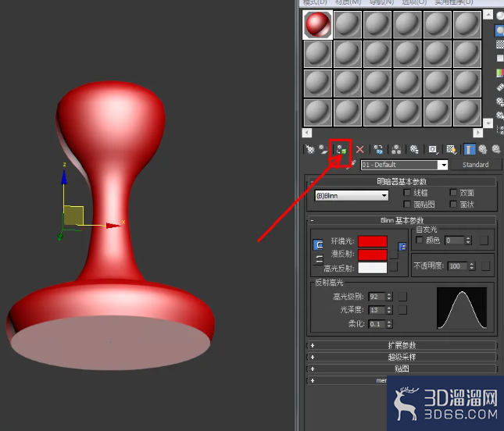Viewport: 504px width, 431px height.
Task: Click the 高光级别 spinner arrows
Action: click(389, 297)
